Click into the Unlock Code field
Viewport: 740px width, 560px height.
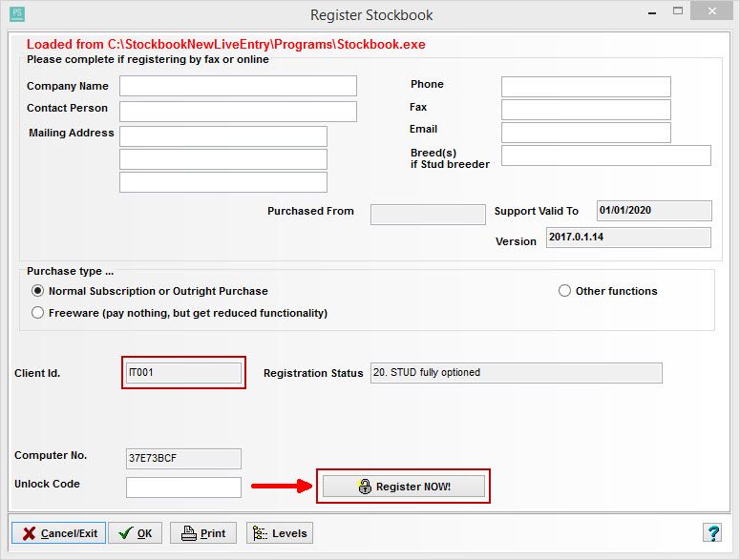[x=183, y=487]
